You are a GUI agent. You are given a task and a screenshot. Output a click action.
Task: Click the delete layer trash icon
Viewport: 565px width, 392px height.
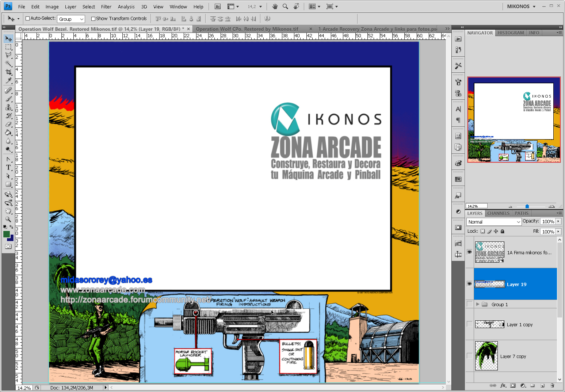click(x=552, y=385)
